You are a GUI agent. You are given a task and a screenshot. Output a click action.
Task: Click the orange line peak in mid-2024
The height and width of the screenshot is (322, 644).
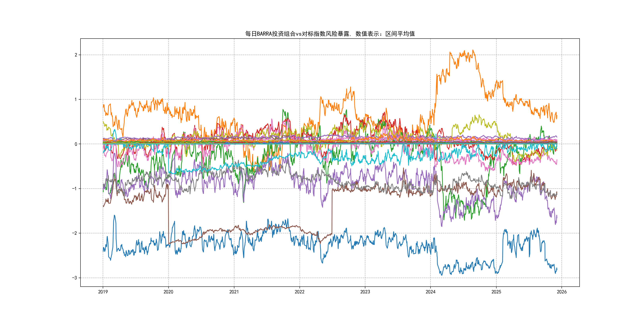coord(473,50)
